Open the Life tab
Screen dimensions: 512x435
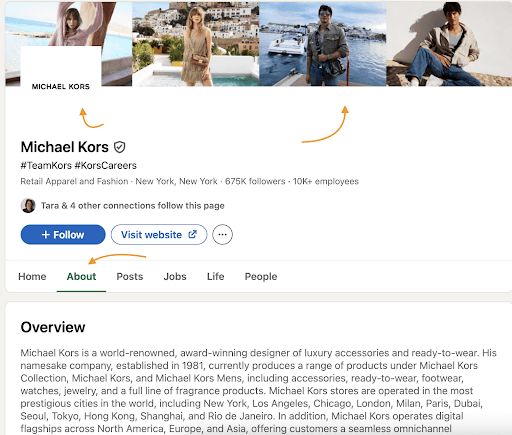tap(216, 276)
